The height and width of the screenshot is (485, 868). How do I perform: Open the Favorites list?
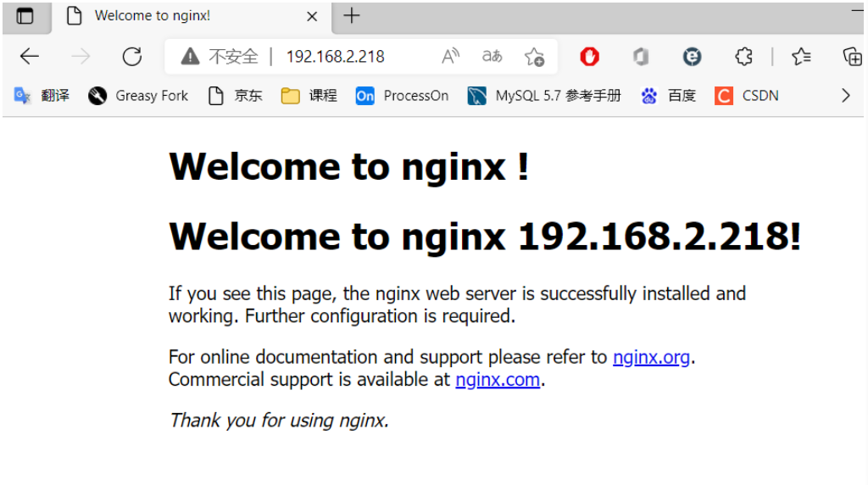click(801, 56)
